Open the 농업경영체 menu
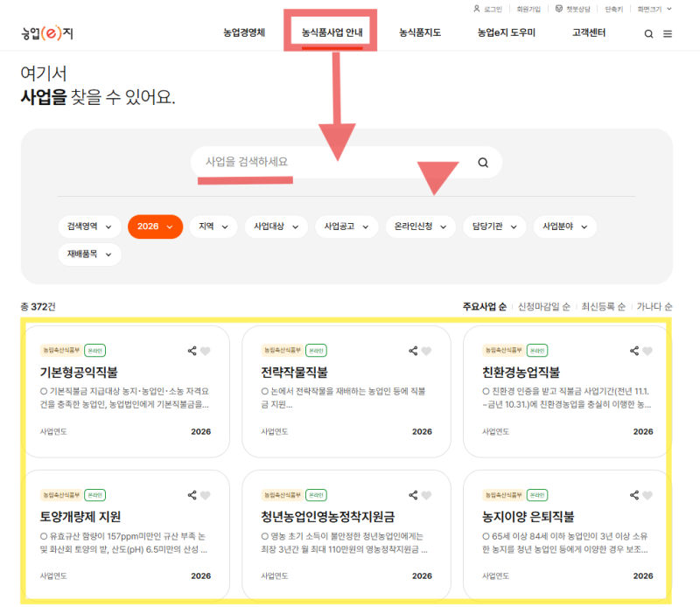 click(x=244, y=32)
